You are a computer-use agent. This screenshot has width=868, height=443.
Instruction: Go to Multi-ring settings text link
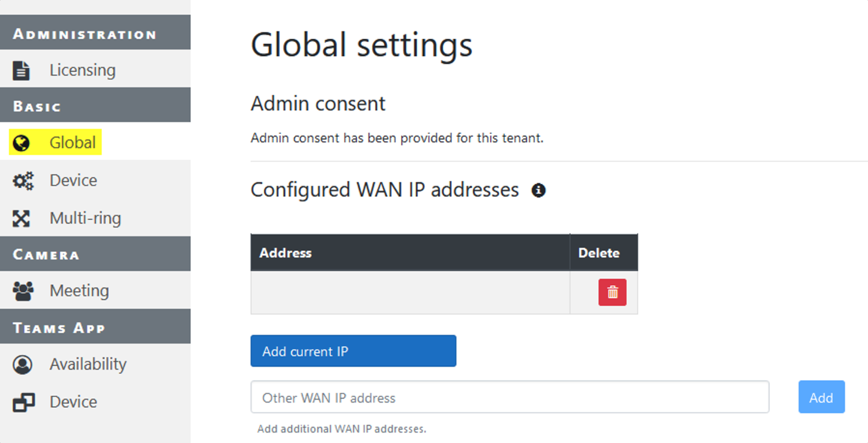(85, 218)
